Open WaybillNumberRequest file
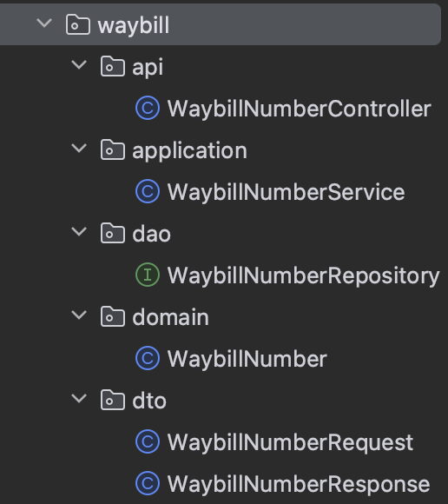Screen dimensions: 448x504 click(x=290, y=443)
